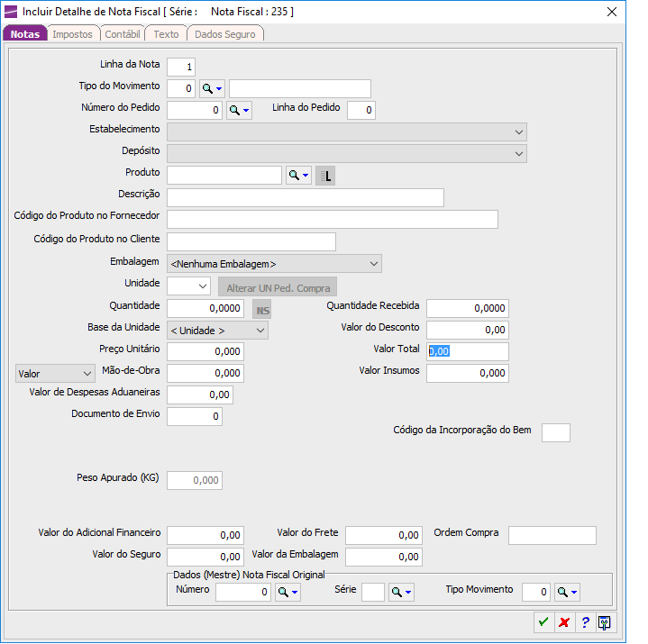Viewport: 648px width, 644px height.
Task: Open the Número do Pedido search lookup
Action: (238, 111)
